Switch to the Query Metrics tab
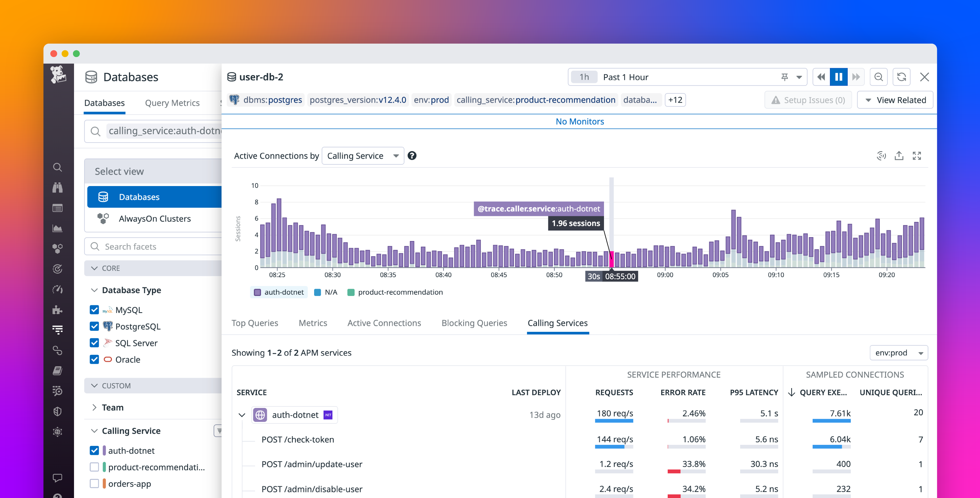Screen dimensions: 980x498 172,103
